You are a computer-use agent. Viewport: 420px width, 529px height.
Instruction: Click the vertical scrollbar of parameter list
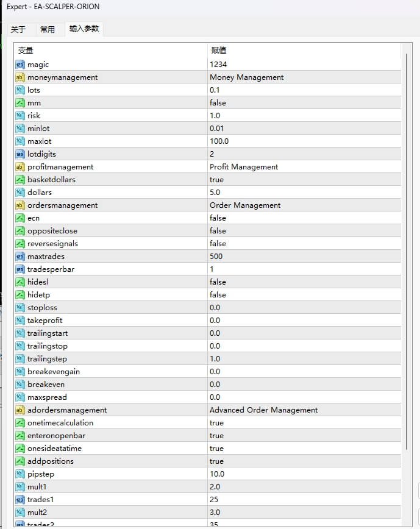point(407,244)
